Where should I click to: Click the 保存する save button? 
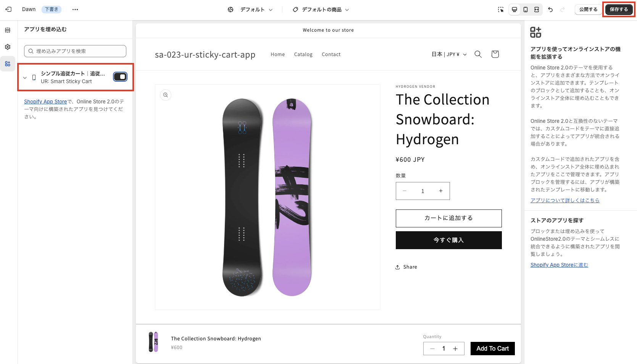618,10
